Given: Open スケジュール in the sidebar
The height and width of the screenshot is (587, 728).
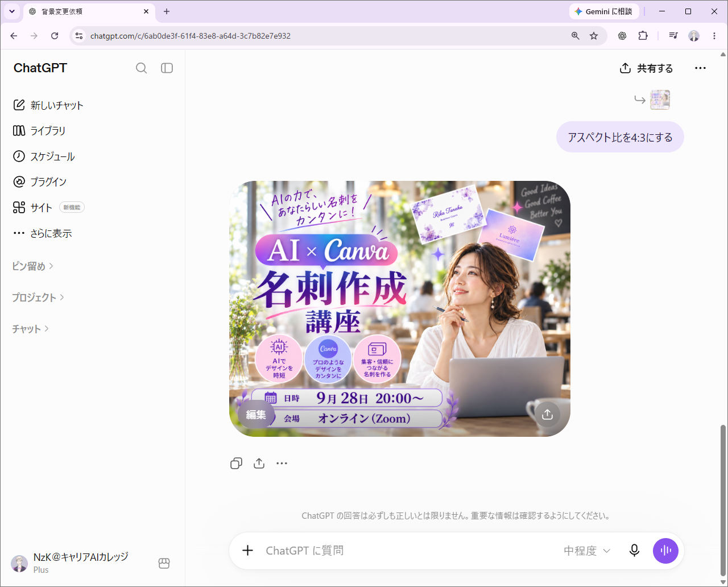Looking at the screenshot, I should (44, 156).
